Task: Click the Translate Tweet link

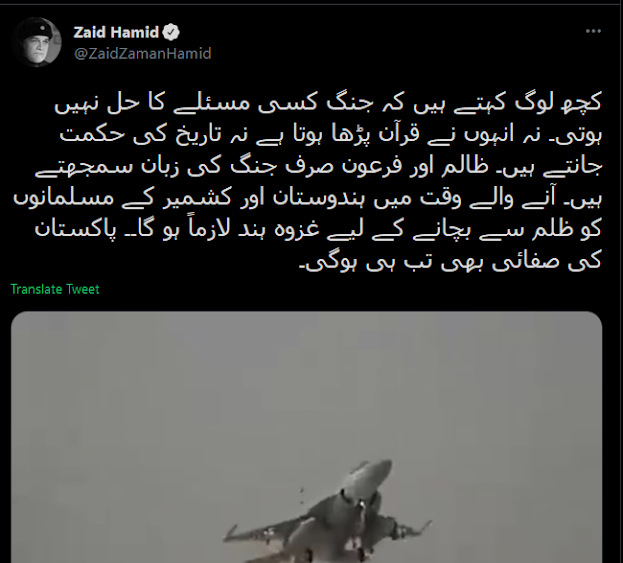Action: (55, 289)
